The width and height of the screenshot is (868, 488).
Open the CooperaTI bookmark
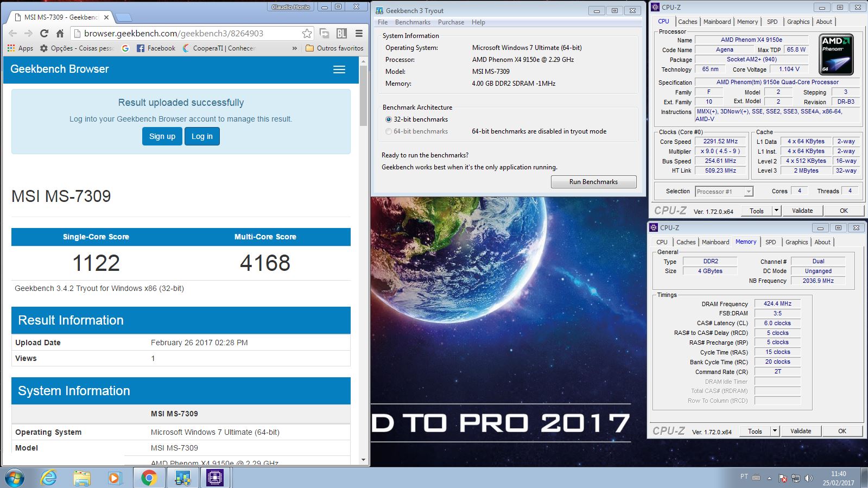point(219,48)
